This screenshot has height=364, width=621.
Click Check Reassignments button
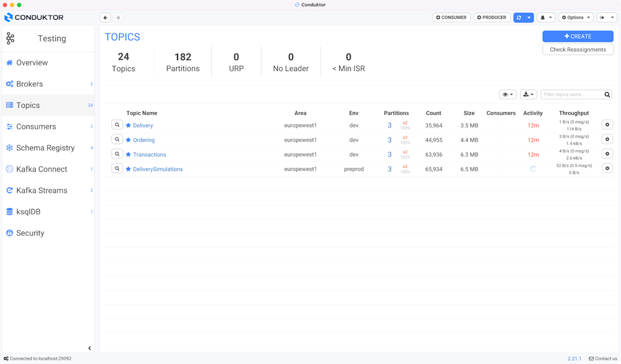coord(578,50)
